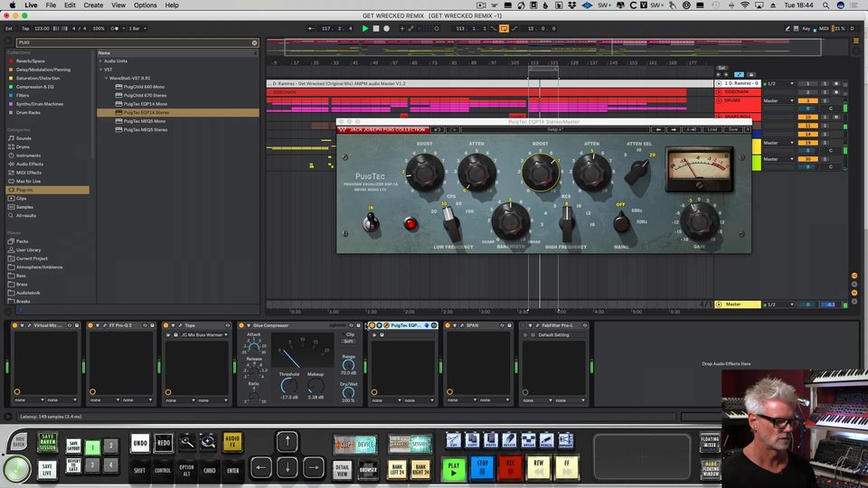
Task: Adjust the PuigTec Bandwidth knob
Action: point(510,221)
